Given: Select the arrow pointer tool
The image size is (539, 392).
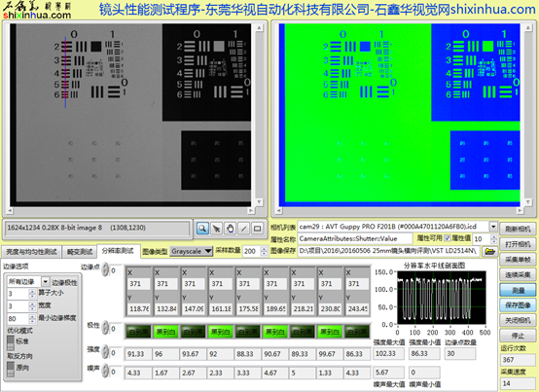Looking at the screenshot, I should pyautogui.click(x=217, y=229).
